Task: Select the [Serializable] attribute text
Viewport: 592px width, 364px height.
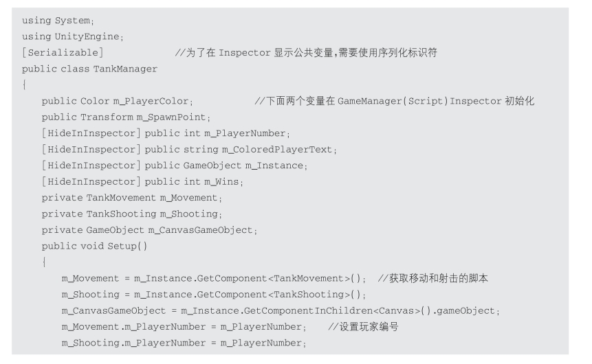Action: 63,52
